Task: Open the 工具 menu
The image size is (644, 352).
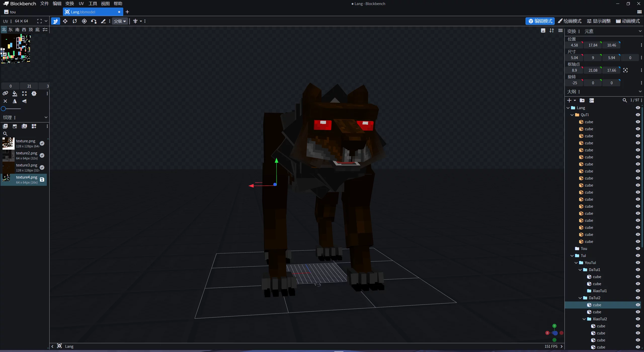Action: 93,4
